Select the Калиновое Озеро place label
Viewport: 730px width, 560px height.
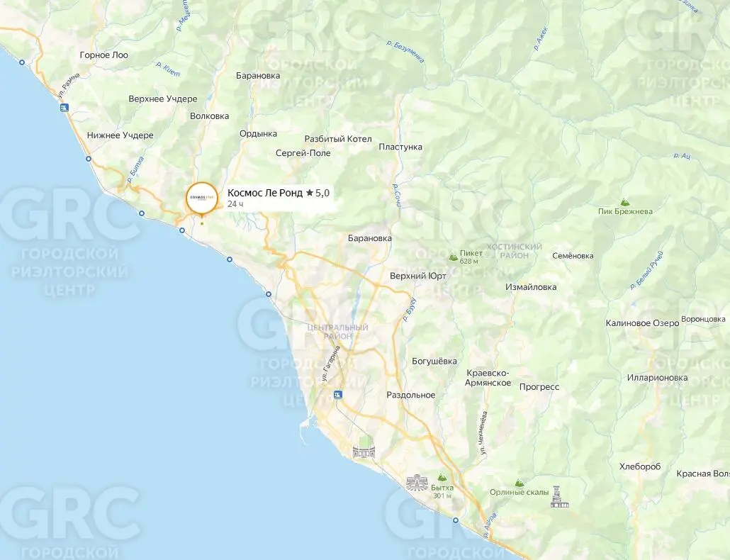click(643, 323)
